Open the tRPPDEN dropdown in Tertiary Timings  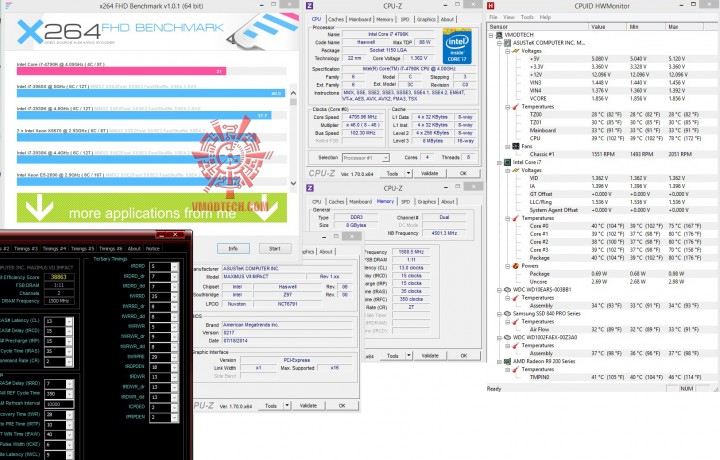tap(174, 417)
